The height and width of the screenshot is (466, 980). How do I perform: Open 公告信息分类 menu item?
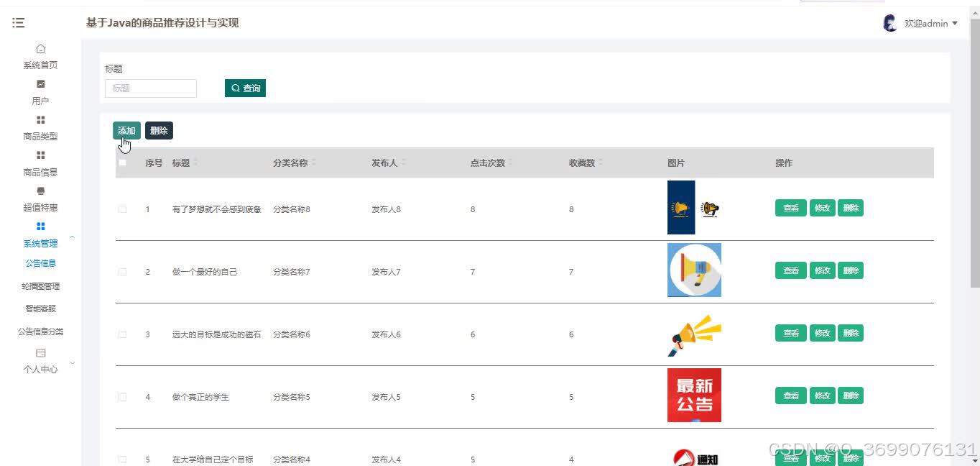[x=40, y=332]
